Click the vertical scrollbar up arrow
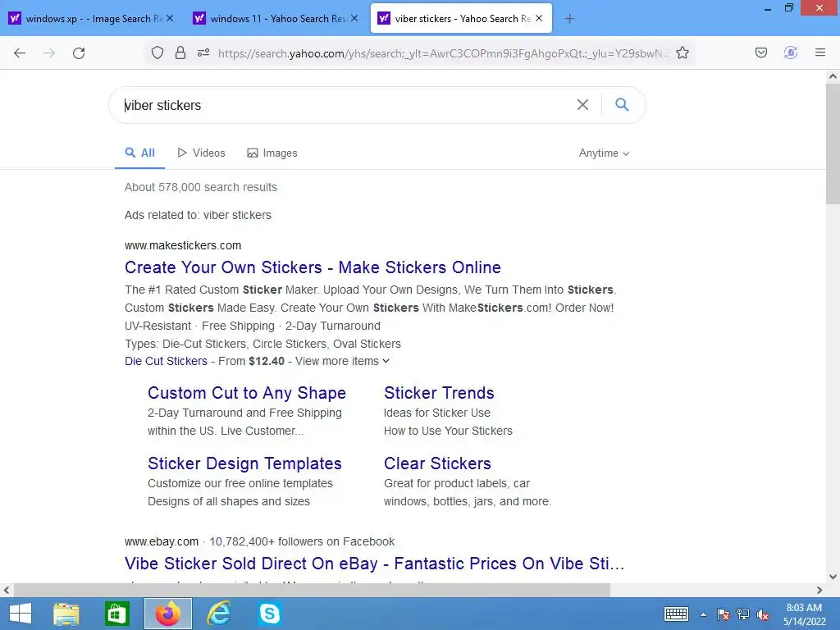 pyautogui.click(x=833, y=76)
